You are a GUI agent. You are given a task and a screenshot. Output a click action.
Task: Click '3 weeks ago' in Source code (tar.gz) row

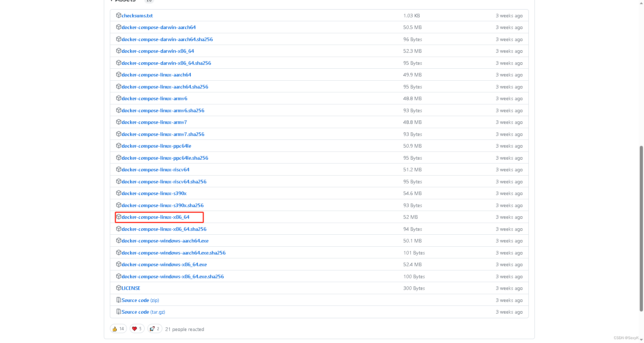point(509,312)
